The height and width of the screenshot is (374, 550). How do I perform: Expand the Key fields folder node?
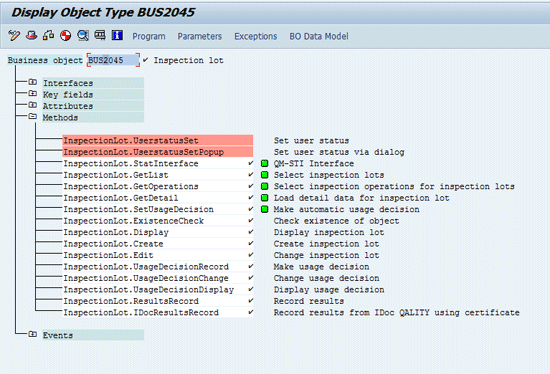(33, 93)
